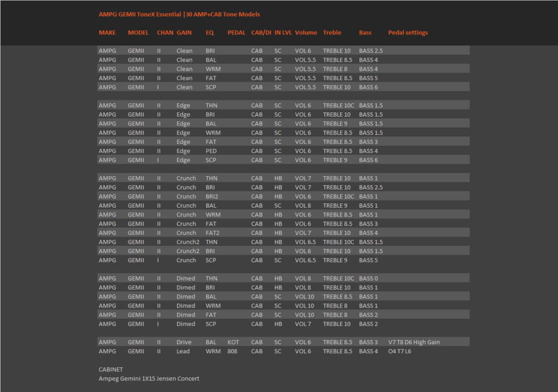The height and width of the screenshot is (392, 558).
Task: Select the Crunch FAT2 row
Action: pyautogui.click(x=283, y=232)
